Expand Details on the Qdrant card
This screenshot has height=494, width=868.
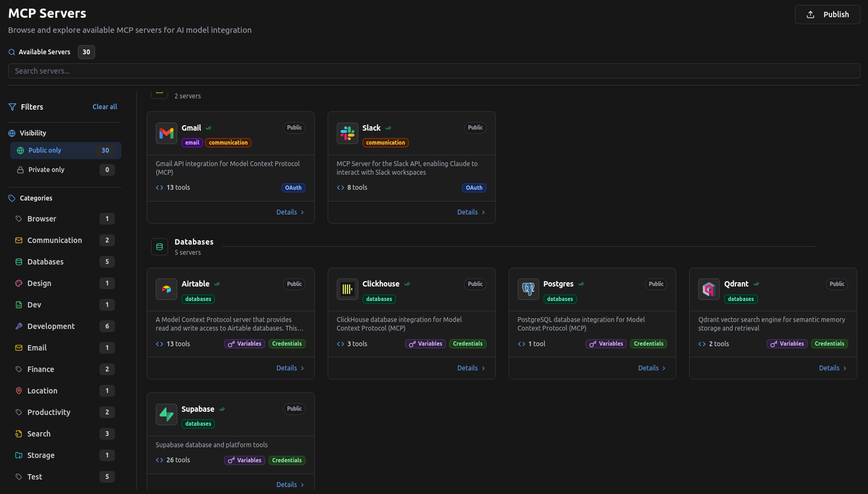pos(833,368)
